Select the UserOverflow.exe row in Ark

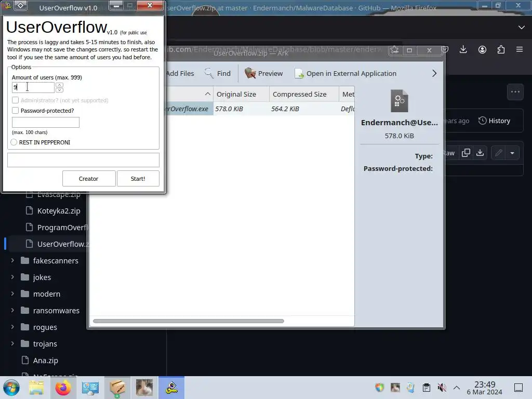(260, 109)
